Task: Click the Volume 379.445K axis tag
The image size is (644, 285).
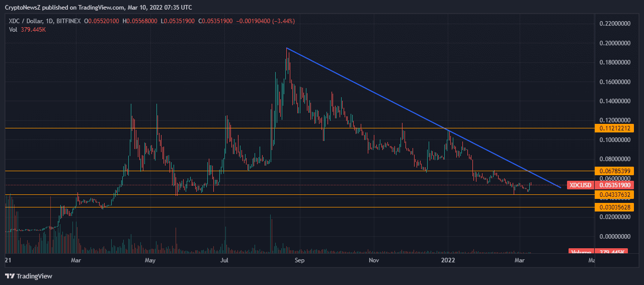Action: pos(598,252)
